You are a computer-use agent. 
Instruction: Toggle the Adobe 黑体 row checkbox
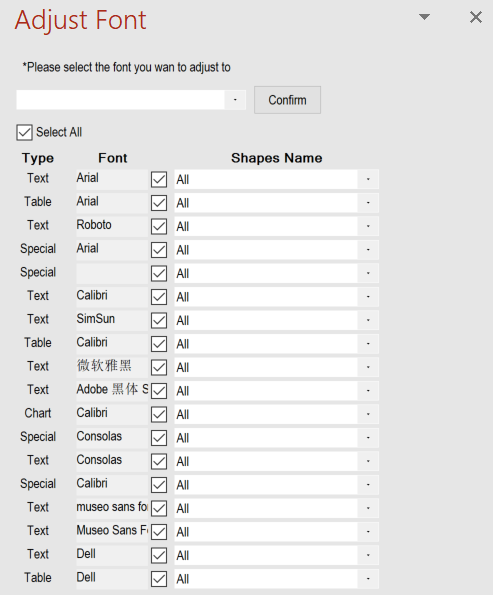(159, 391)
